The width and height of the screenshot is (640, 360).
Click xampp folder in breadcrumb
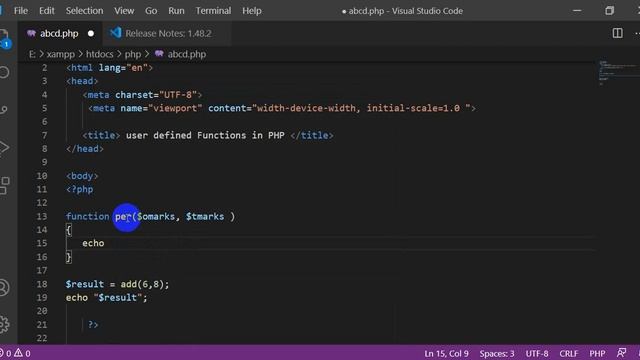(x=60, y=54)
